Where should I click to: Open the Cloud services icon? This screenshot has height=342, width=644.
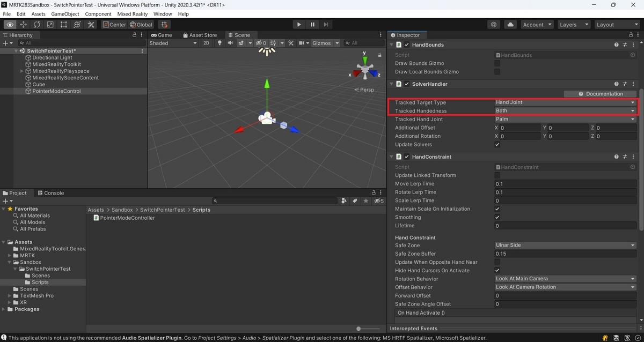[510, 25]
